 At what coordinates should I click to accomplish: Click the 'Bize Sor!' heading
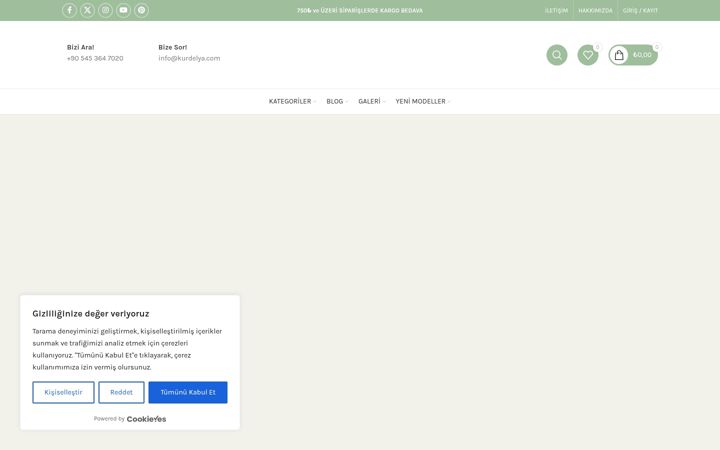[x=173, y=47]
